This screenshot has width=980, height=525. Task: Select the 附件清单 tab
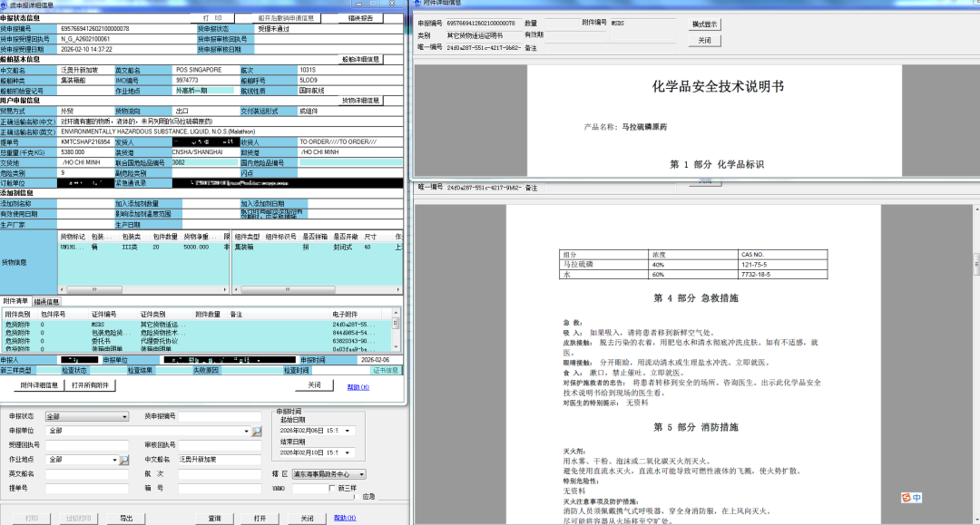pyautogui.click(x=15, y=302)
